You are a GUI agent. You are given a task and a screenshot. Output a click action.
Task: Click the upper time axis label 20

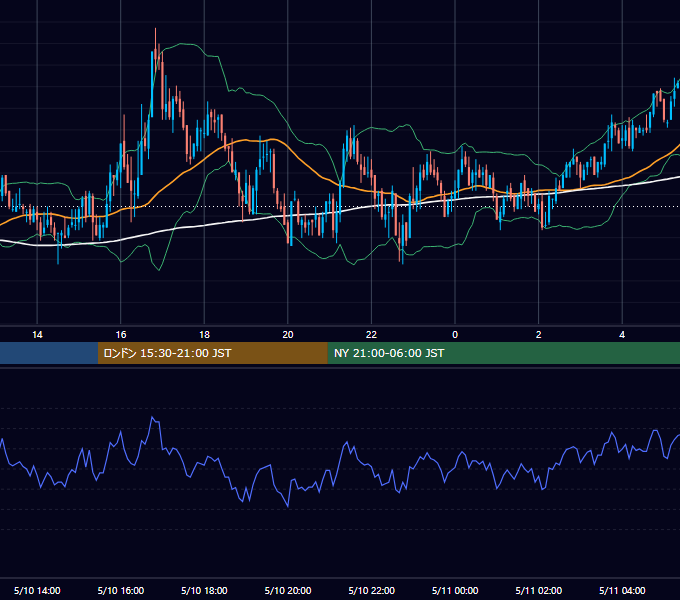[x=288, y=335]
